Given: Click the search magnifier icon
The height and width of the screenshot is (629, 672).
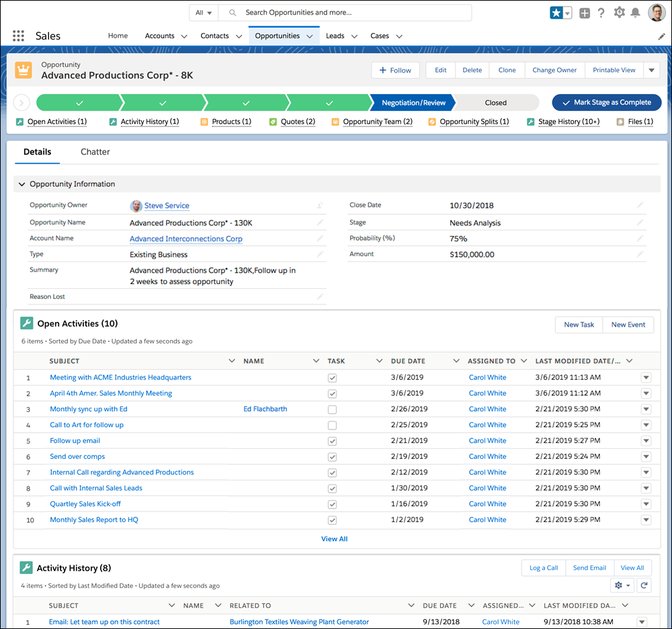Looking at the screenshot, I should click(x=233, y=13).
